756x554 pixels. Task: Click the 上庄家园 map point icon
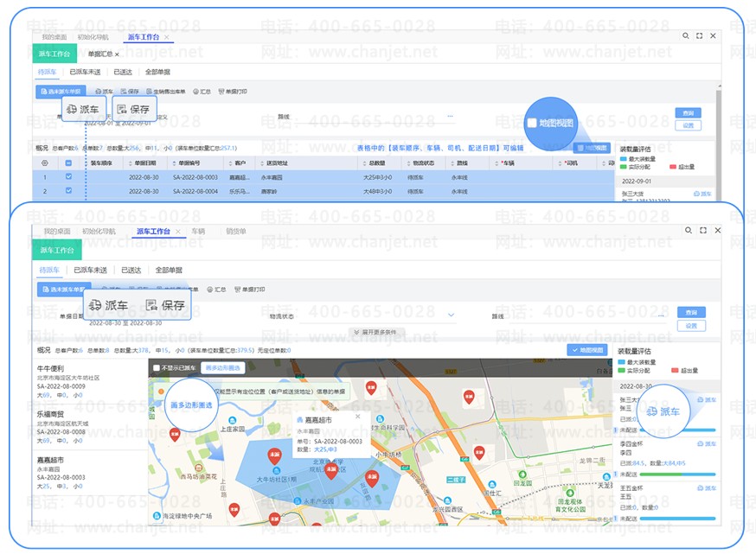pyautogui.click(x=233, y=421)
